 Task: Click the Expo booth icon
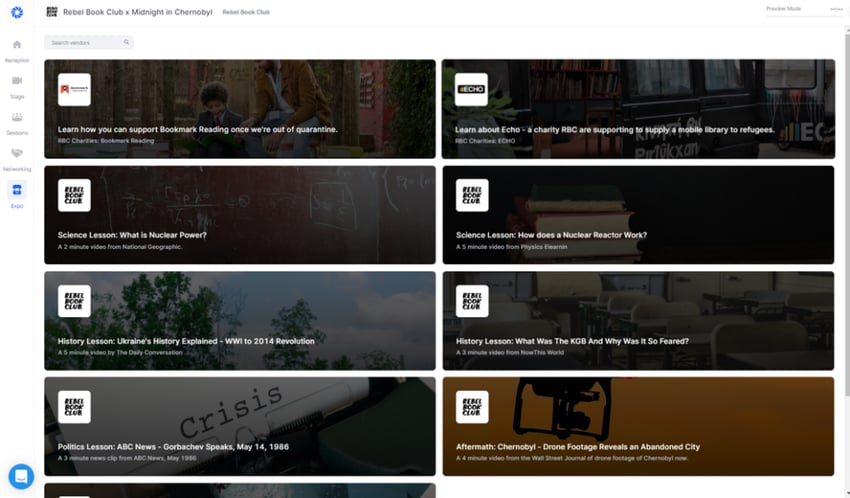click(17, 190)
